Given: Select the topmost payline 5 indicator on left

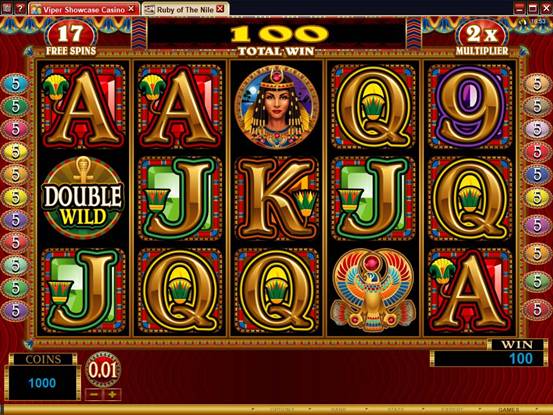Looking at the screenshot, I should [16, 85].
